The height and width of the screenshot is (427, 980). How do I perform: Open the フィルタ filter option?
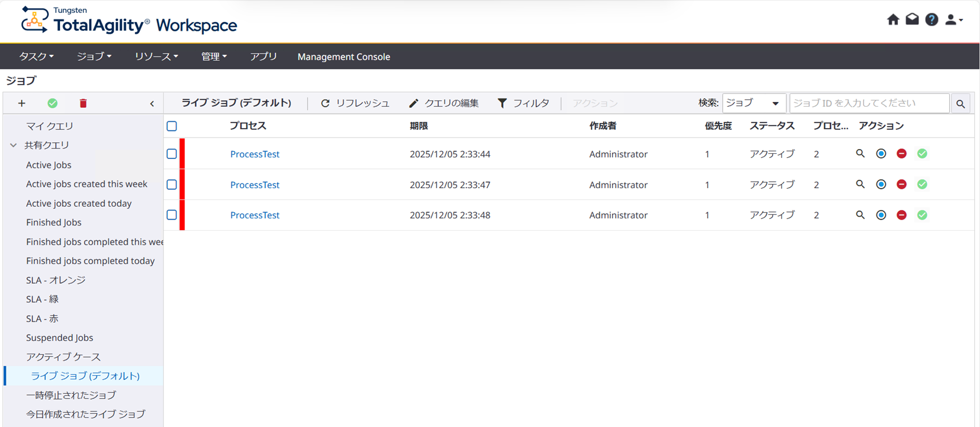pos(523,103)
